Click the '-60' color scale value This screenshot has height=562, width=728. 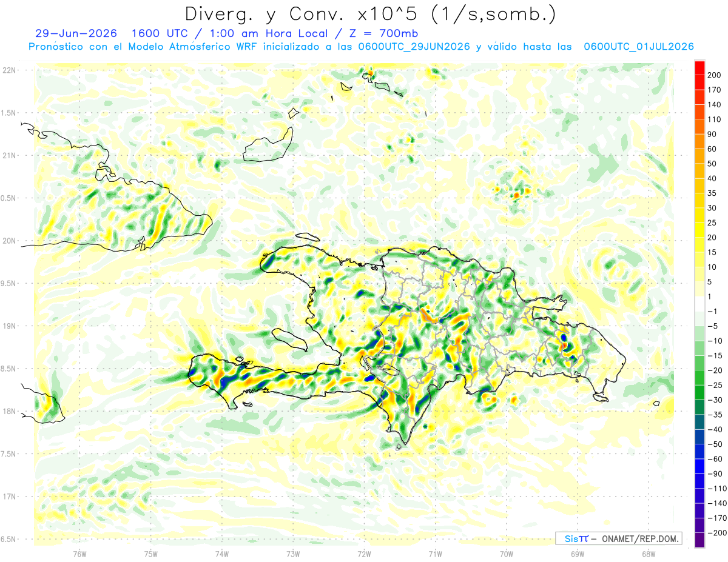click(714, 459)
